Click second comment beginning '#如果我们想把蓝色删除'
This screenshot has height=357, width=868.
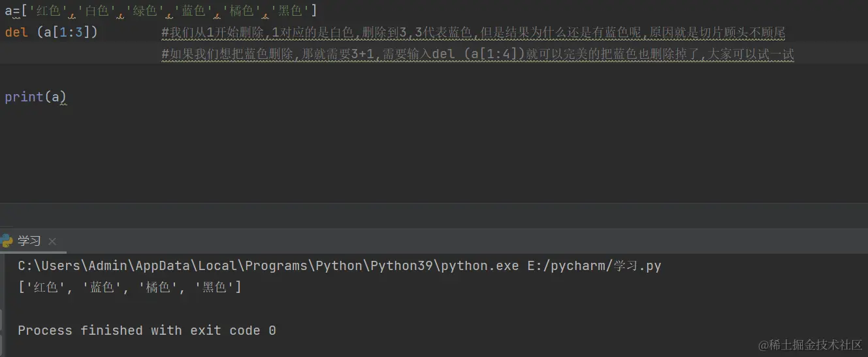click(x=477, y=54)
